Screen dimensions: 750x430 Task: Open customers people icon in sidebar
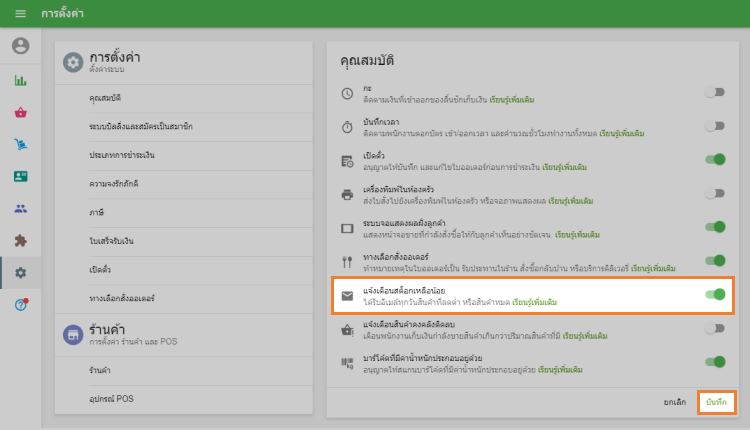click(20, 209)
